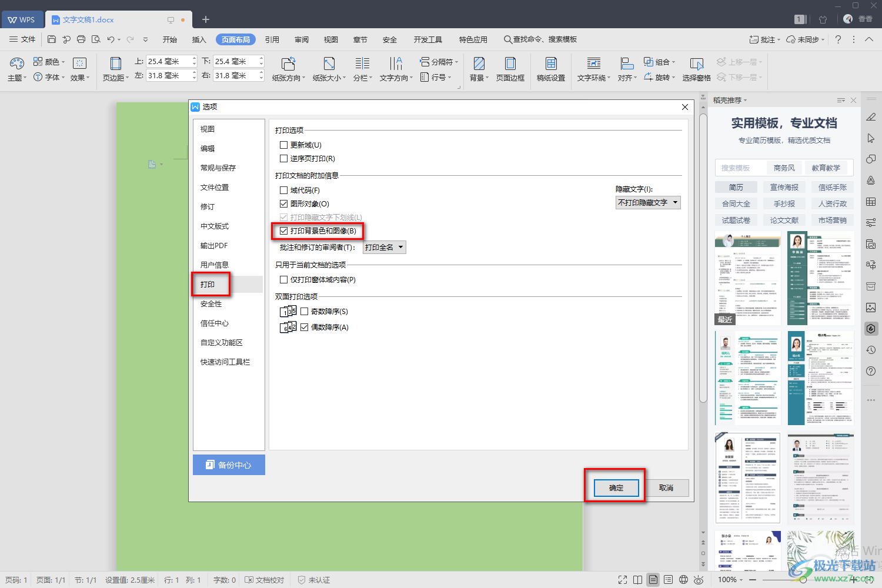
Task: Open Paper Size (纸张大小) icon
Action: pos(329,64)
